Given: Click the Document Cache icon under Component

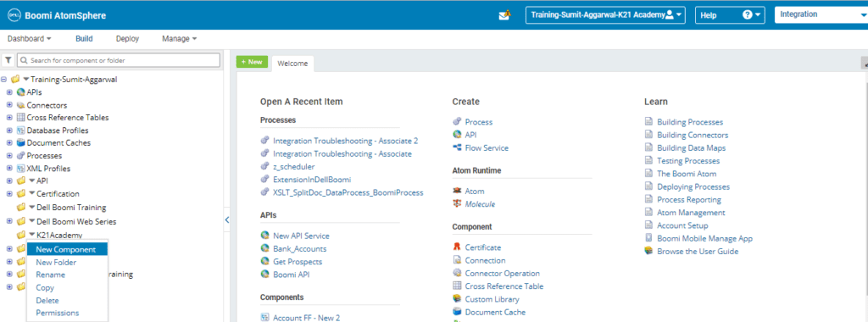Looking at the screenshot, I should (x=457, y=312).
